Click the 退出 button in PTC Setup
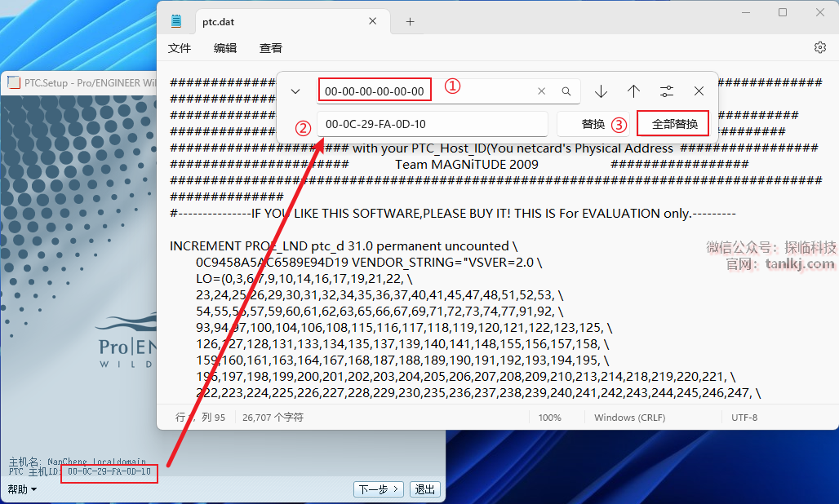This screenshot has height=504, width=839. click(425, 489)
